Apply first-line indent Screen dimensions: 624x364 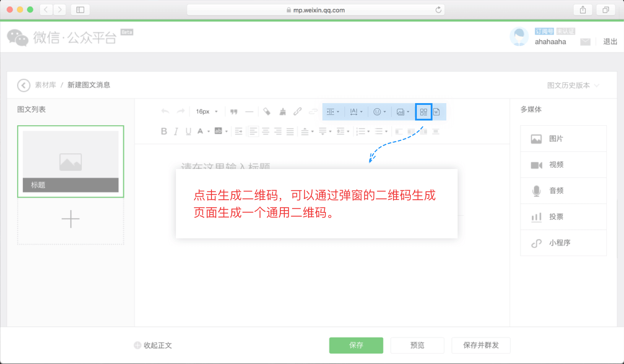tap(238, 131)
